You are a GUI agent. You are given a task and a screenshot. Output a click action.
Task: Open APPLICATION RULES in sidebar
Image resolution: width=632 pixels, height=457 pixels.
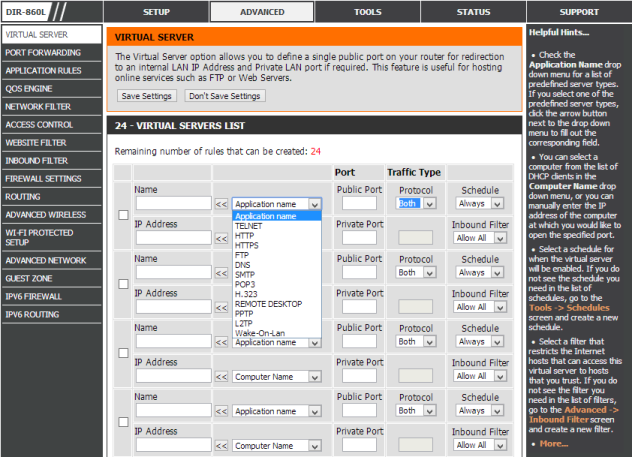(x=52, y=71)
